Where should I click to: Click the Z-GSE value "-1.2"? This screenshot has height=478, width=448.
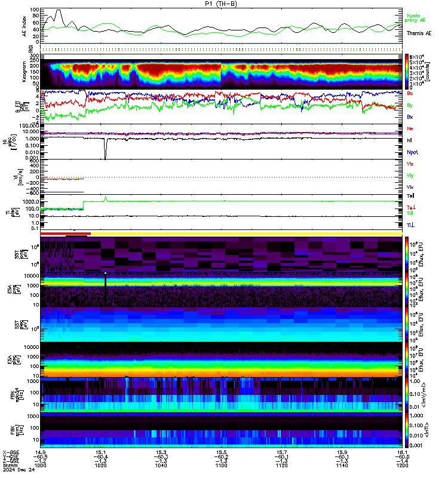[40, 461]
